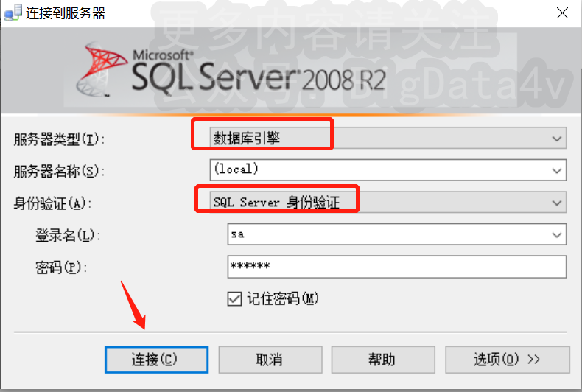Screen dimensions: 582x392
Task: Open the 服务器名称 dropdown arrow
Action: [556, 170]
